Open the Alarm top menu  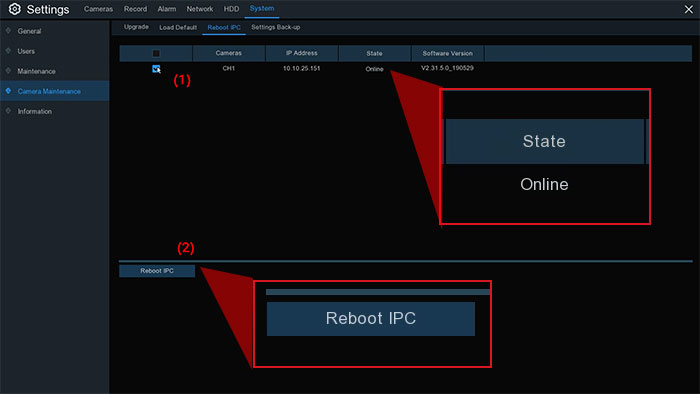click(167, 9)
